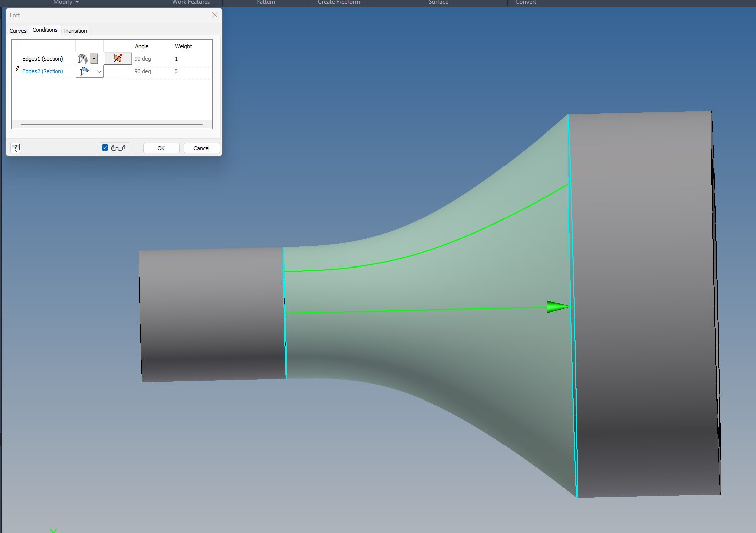Enable the preview checkbox beside the glasses icon

click(x=105, y=147)
